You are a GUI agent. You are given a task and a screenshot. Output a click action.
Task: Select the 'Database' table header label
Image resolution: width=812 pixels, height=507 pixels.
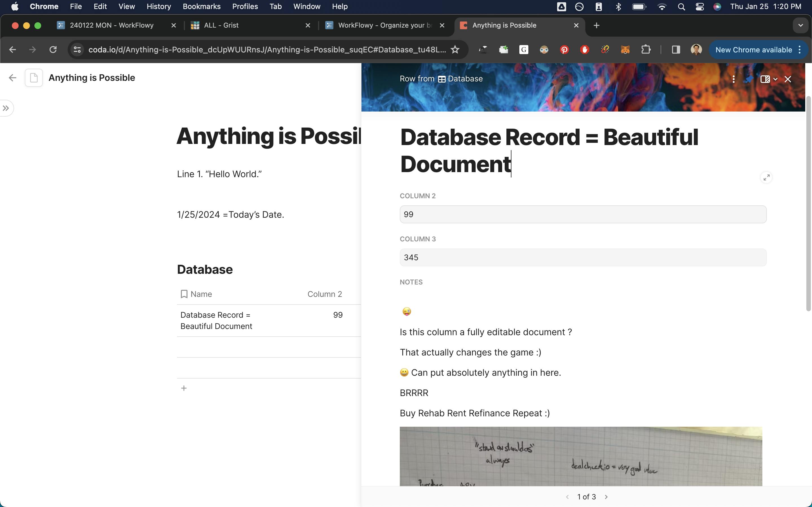[x=205, y=269]
